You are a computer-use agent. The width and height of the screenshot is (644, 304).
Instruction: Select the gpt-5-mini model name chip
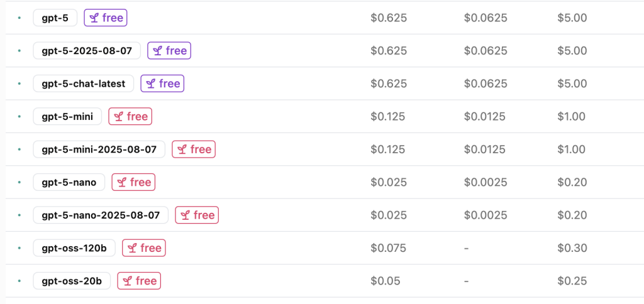pos(67,117)
